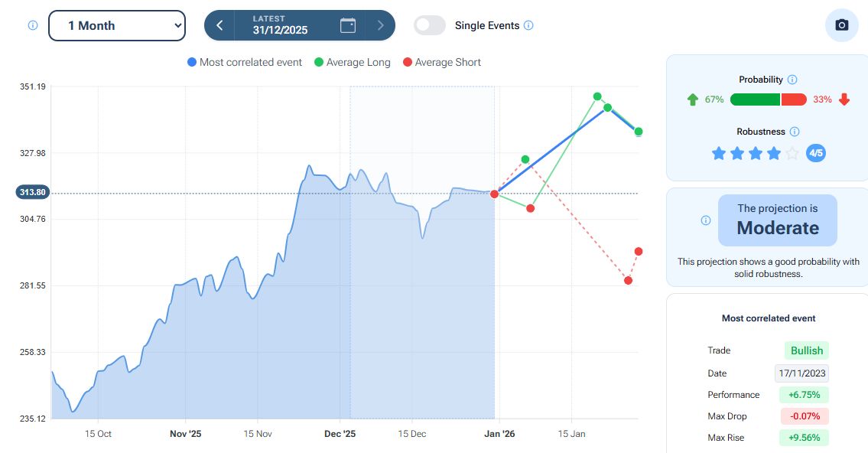Hide the Average Long legend series
868x453 pixels.
352,62
